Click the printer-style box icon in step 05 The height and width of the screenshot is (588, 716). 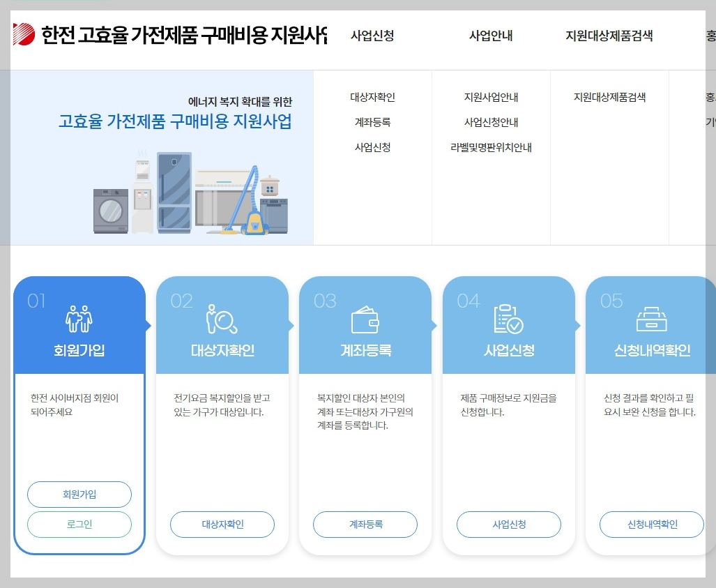point(652,319)
